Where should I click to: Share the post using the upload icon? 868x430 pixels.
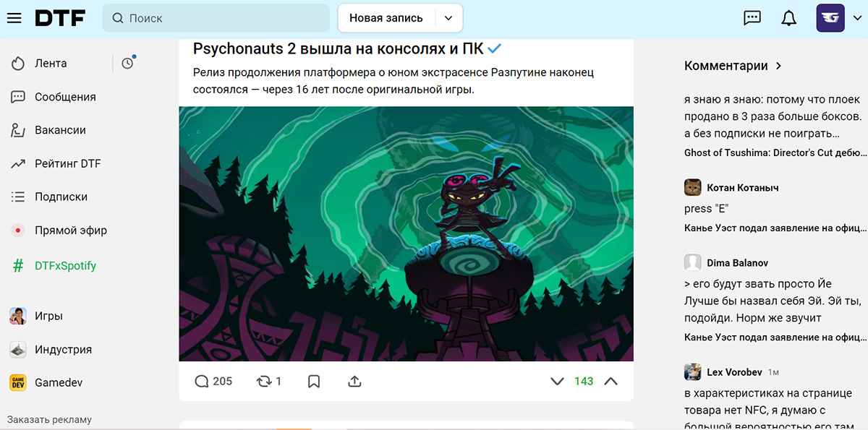click(x=354, y=381)
